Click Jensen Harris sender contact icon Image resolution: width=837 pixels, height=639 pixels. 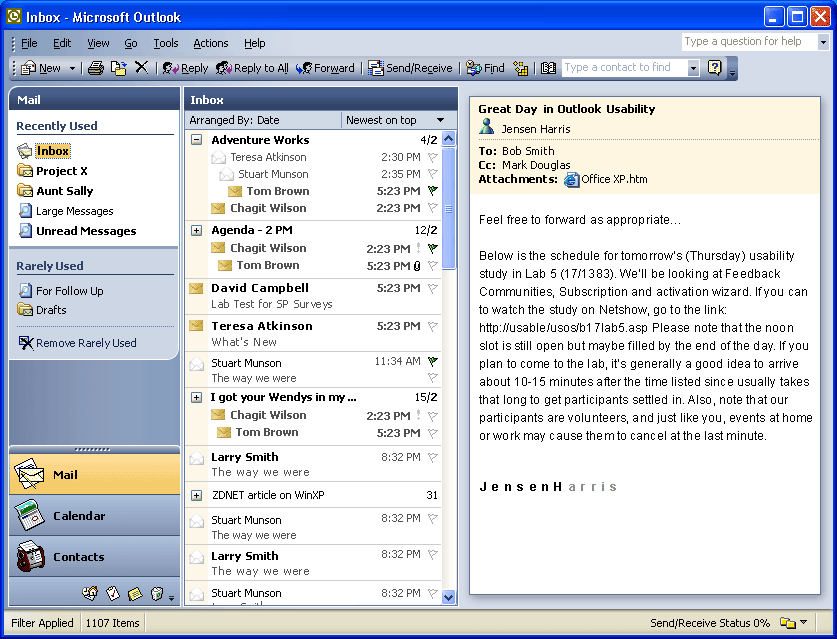pos(486,127)
